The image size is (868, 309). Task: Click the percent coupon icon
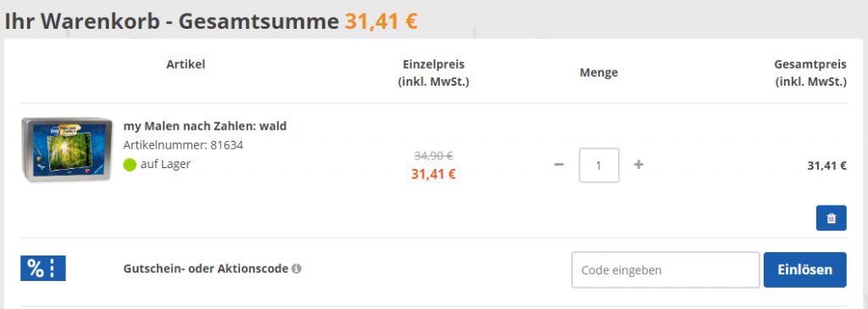(43, 268)
